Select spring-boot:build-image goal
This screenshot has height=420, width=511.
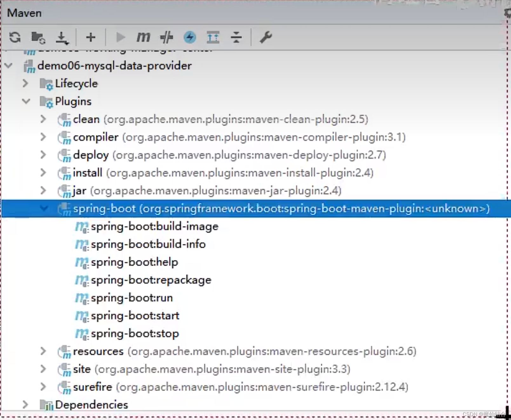click(155, 226)
